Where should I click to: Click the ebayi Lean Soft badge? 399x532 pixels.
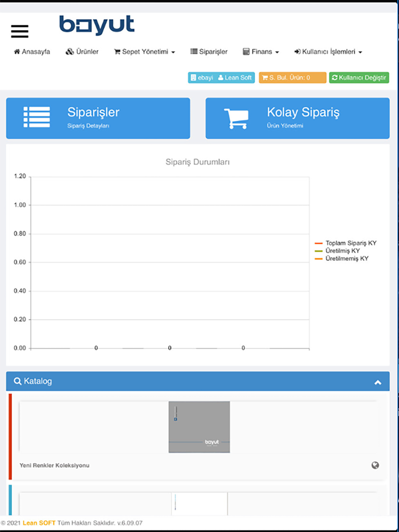pos(221,77)
